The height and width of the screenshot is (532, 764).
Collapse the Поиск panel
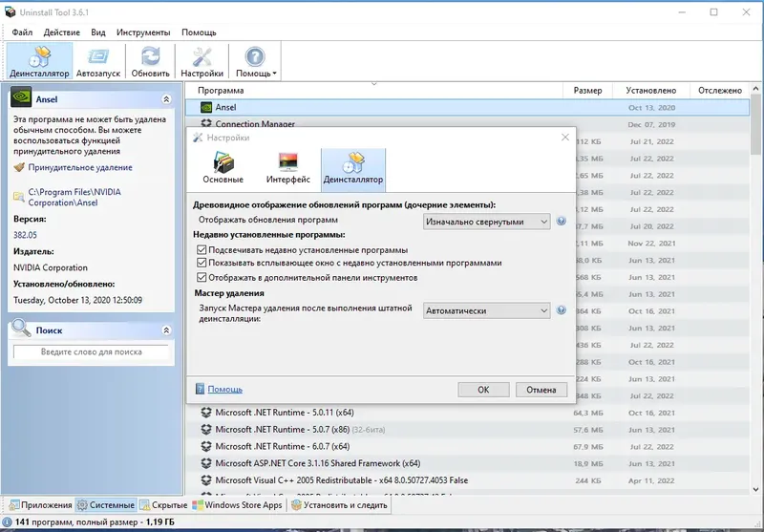click(166, 330)
